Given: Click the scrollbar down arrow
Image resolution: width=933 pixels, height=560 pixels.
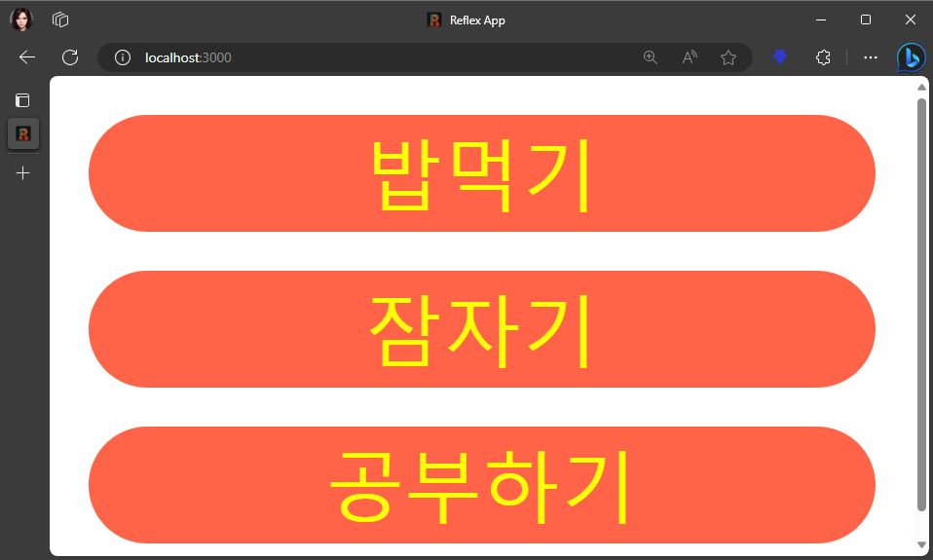Looking at the screenshot, I should 921,545.
